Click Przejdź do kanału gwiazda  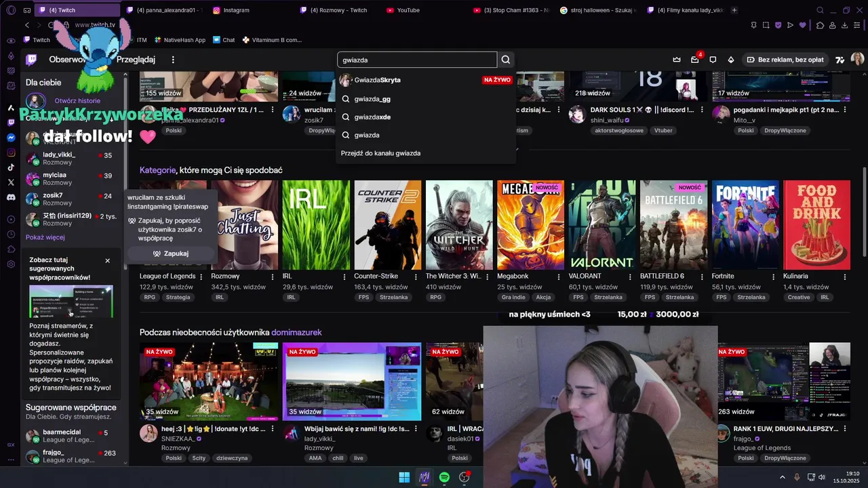click(x=380, y=153)
